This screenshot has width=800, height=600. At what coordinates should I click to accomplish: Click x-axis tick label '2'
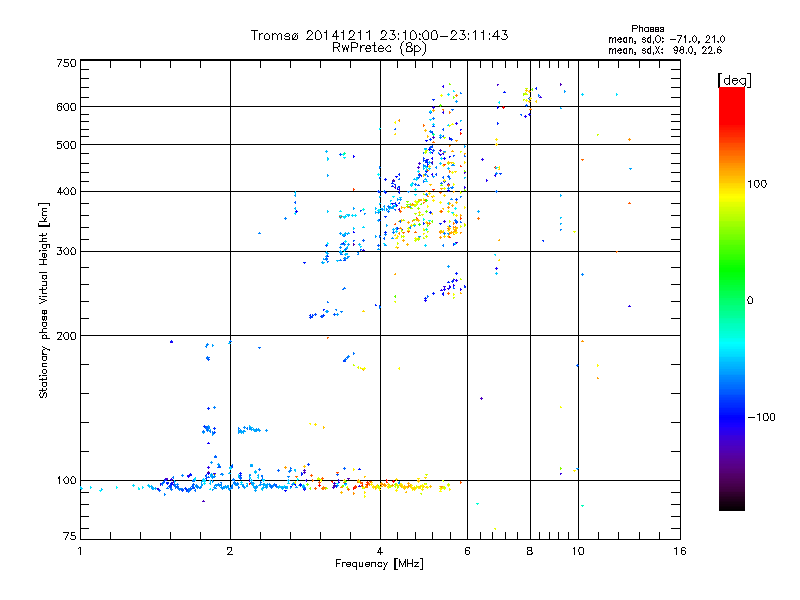pos(230,551)
